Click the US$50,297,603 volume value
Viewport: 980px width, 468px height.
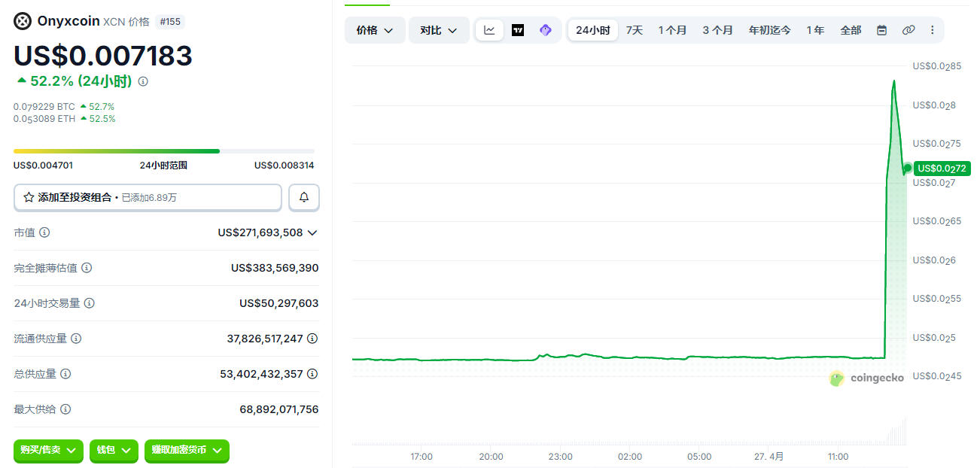[x=279, y=303]
